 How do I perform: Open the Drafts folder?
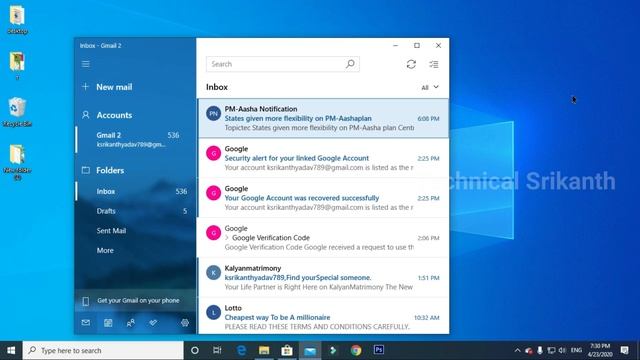click(135, 211)
